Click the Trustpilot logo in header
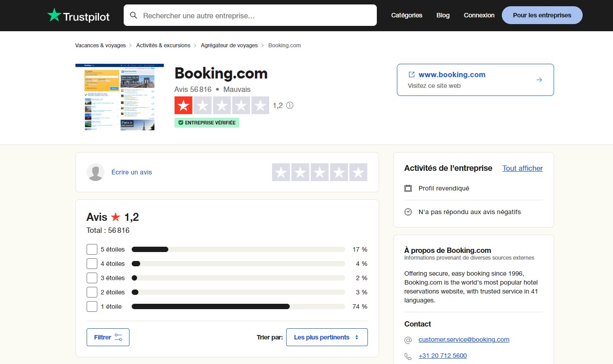The image size is (613, 364). pos(78,16)
